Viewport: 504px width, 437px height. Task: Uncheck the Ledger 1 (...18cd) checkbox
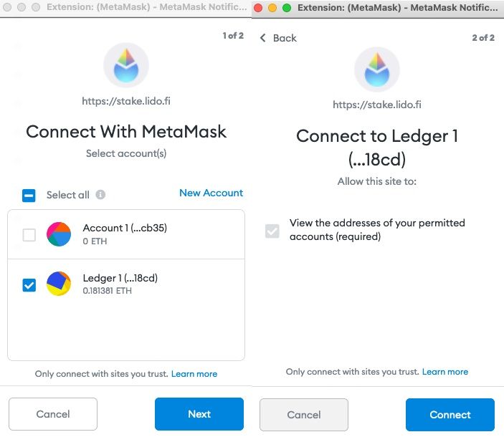[x=29, y=285]
